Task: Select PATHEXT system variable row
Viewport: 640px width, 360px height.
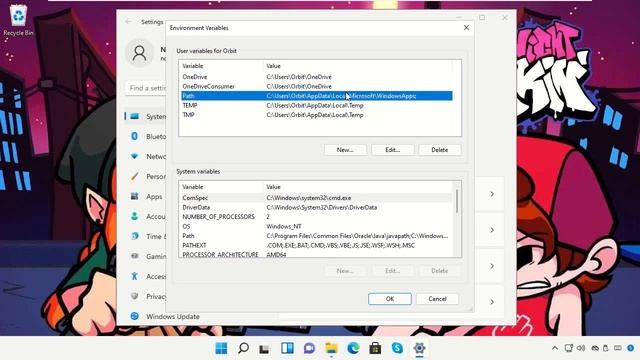Action: coord(317,245)
